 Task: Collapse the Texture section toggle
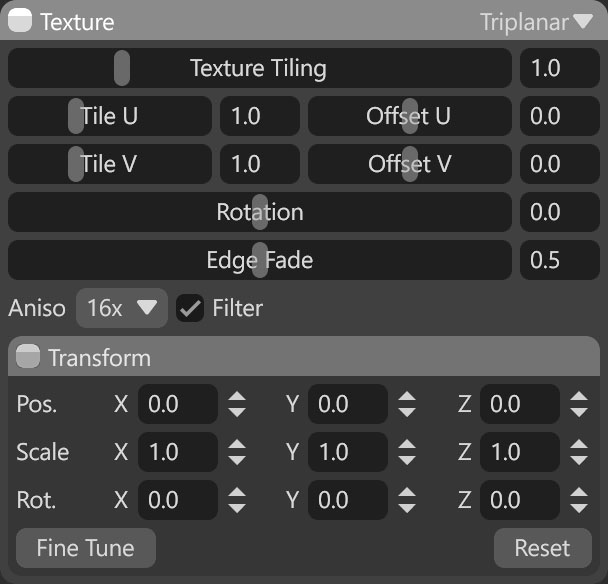click(x=20, y=20)
